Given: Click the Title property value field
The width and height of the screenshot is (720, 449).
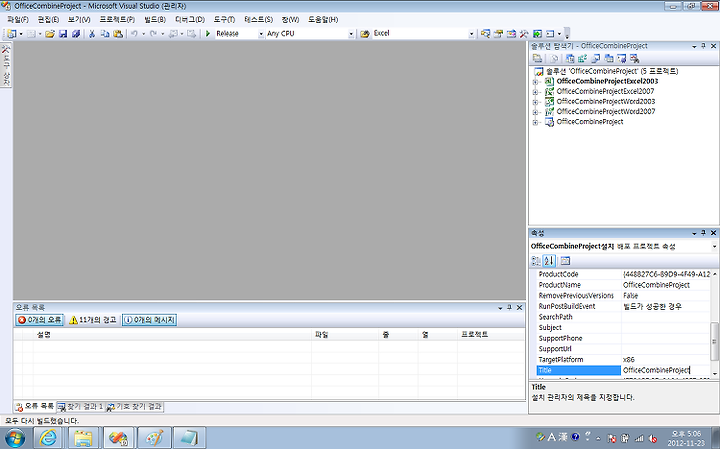Looking at the screenshot, I should click(x=666, y=370).
